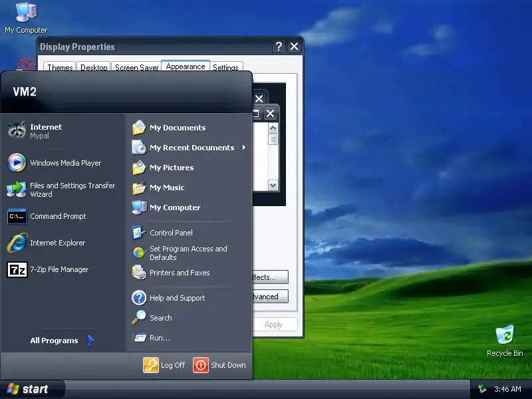Open My Documents folder icon
The height and width of the screenshot is (399, 532).
click(x=139, y=128)
